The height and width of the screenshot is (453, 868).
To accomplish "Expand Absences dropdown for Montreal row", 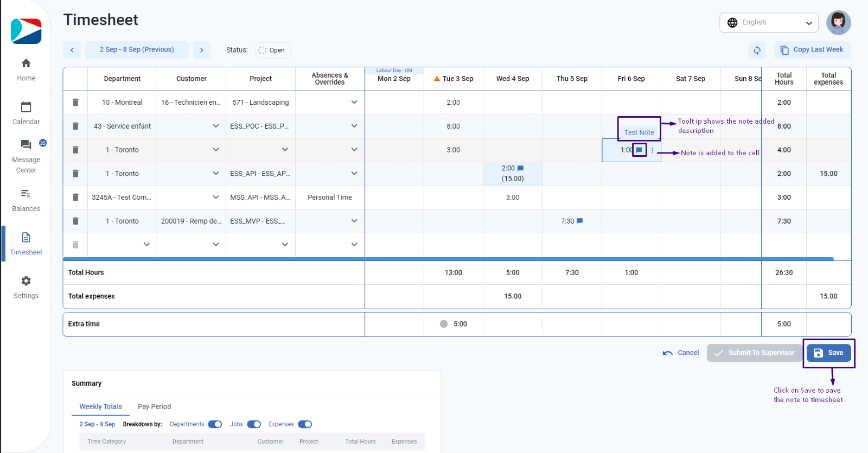I will (x=354, y=102).
